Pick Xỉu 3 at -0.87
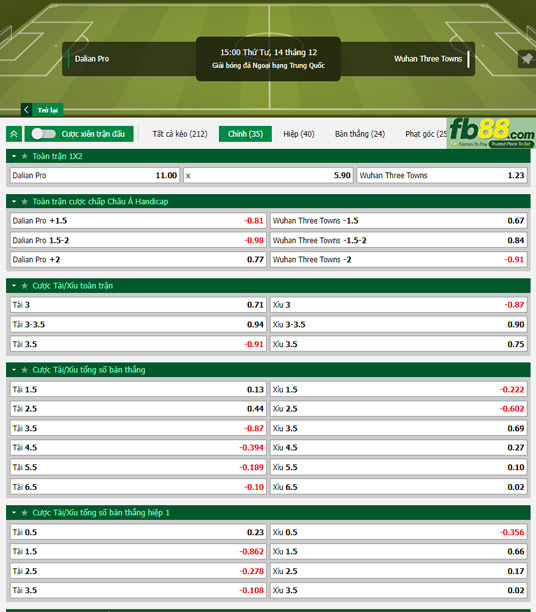The height and width of the screenshot is (612, 536). tap(399, 305)
